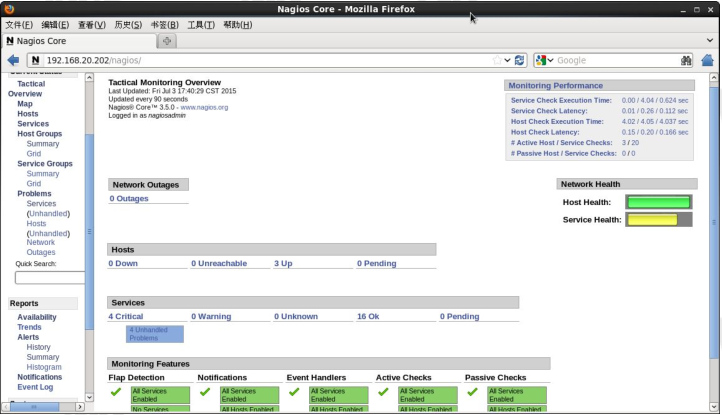The height and width of the screenshot is (415, 722).
Task: Click the Notifications green checkmark
Action: coord(205,392)
